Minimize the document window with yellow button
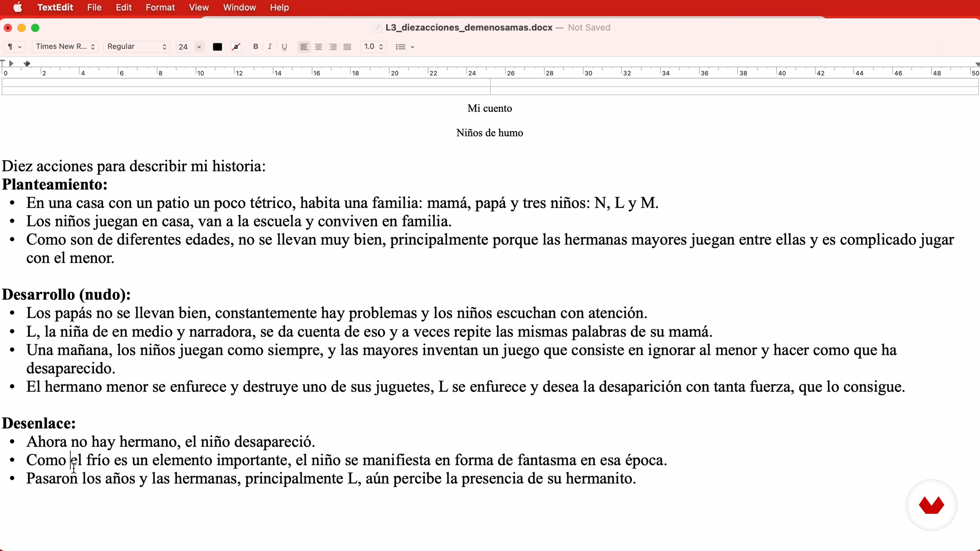Image resolution: width=980 pixels, height=551 pixels. (21, 28)
